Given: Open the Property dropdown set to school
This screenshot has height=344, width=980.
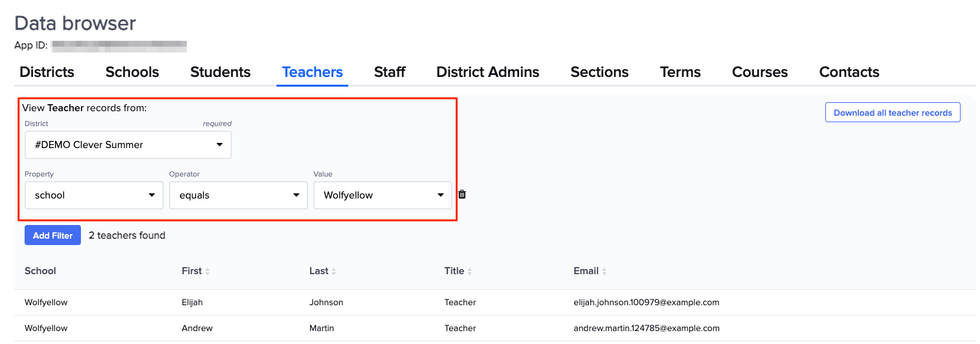Looking at the screenshot, I should point(95,195).
